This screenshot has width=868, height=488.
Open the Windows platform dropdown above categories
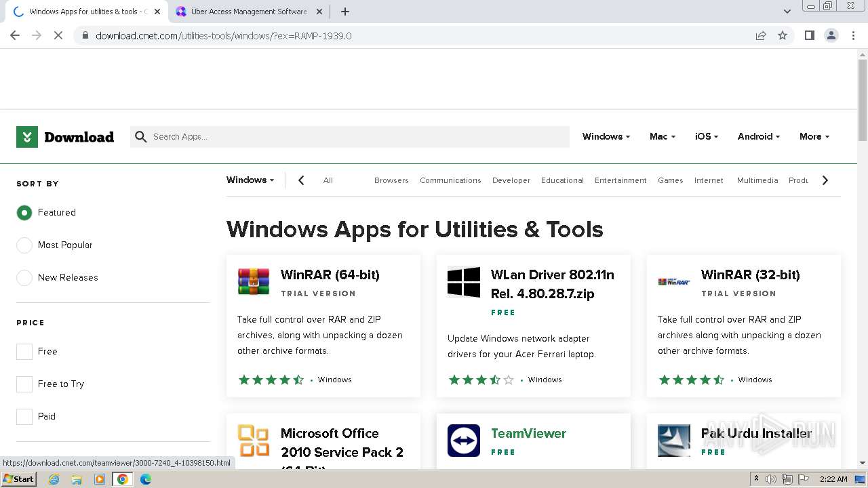tap(250, 180)
